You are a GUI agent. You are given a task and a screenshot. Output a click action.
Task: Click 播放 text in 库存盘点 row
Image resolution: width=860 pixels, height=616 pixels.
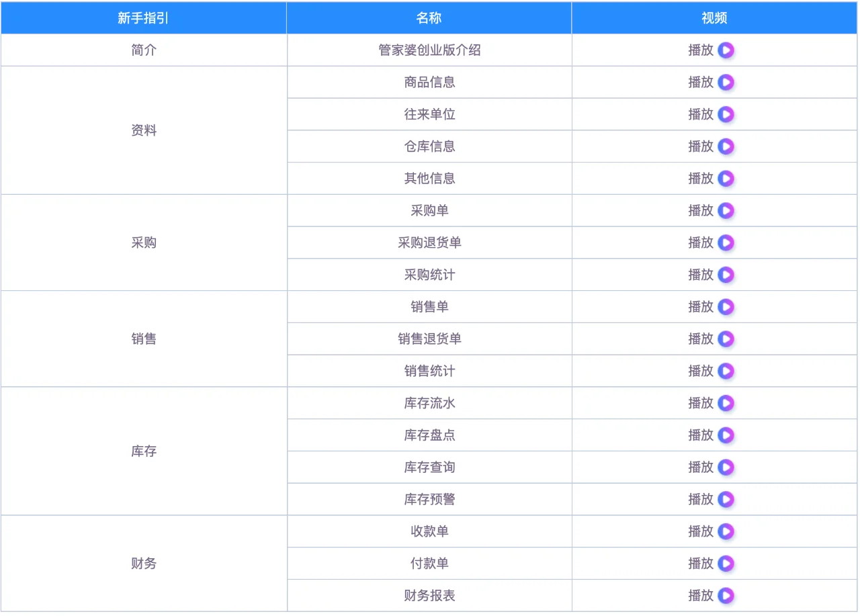coord(701,435)
